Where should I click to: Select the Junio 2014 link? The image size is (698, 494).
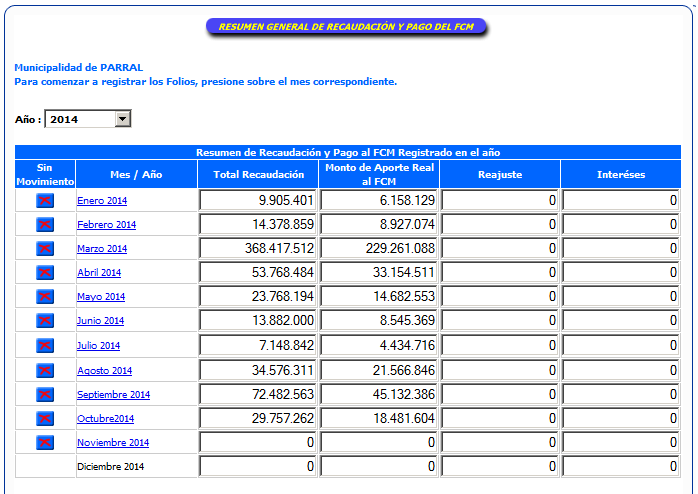tap(100, 321)
